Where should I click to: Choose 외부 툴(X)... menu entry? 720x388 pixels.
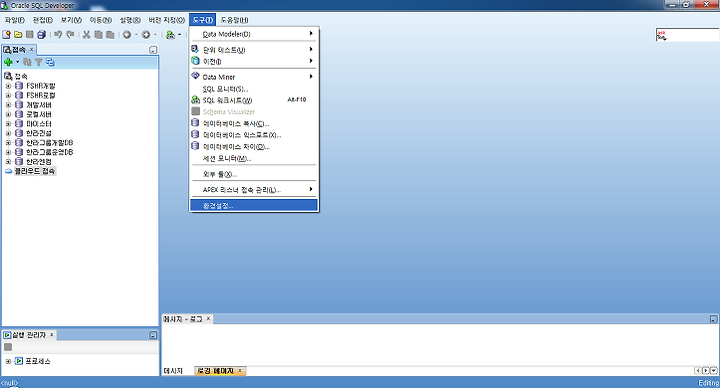click(x=254, y=174)
